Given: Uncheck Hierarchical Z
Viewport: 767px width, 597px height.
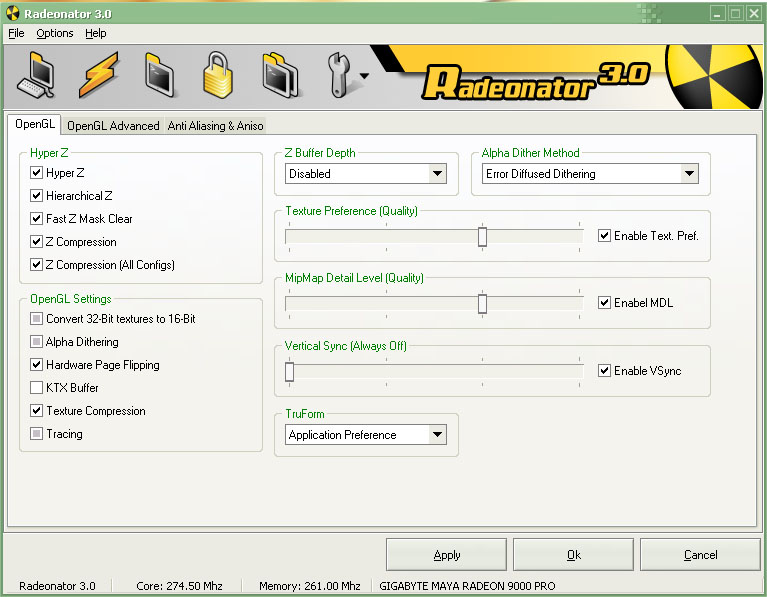Looking at the screenshot, I should [x=36, y=195].
